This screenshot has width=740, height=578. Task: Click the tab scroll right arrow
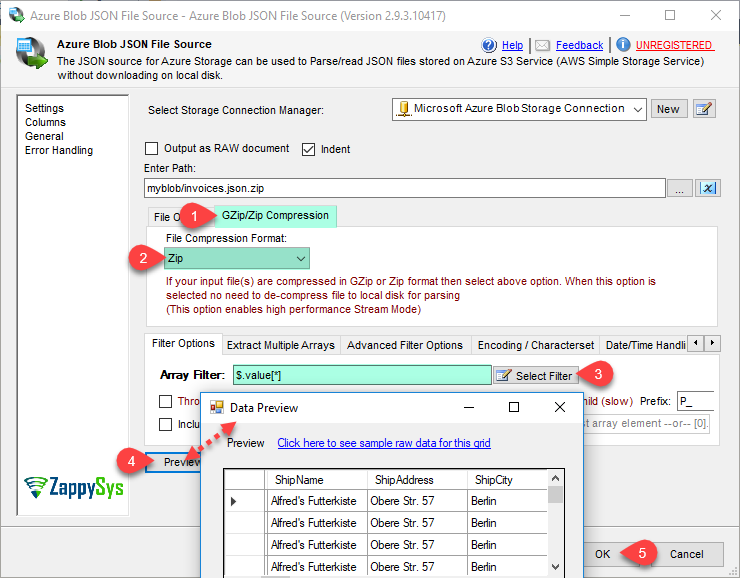click(713, 343)
